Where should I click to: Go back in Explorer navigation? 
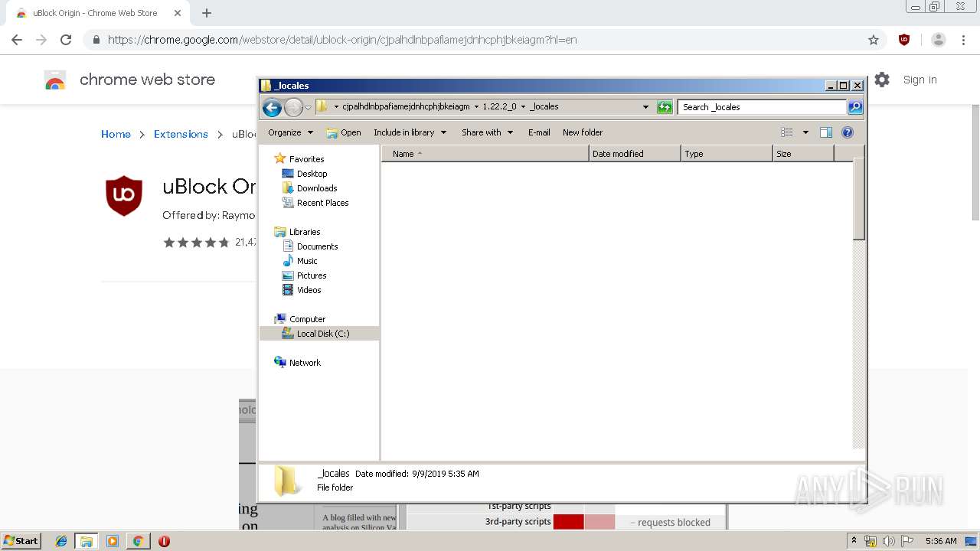pyautogui.click(x=272, y=107)
